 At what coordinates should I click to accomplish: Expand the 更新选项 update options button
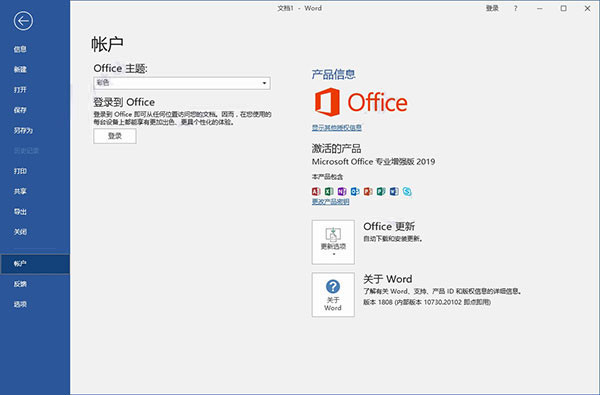click(x=333, y=242)
